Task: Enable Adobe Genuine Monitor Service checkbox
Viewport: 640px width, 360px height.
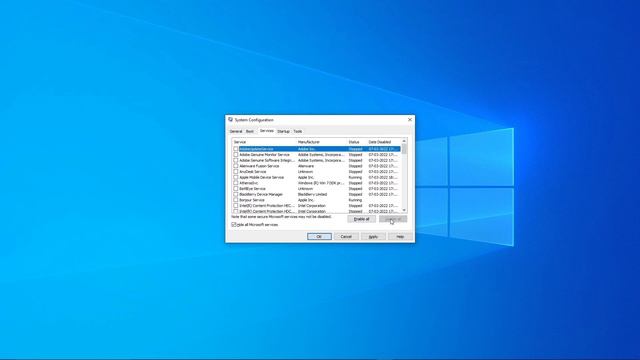Action: coord(236,155)
